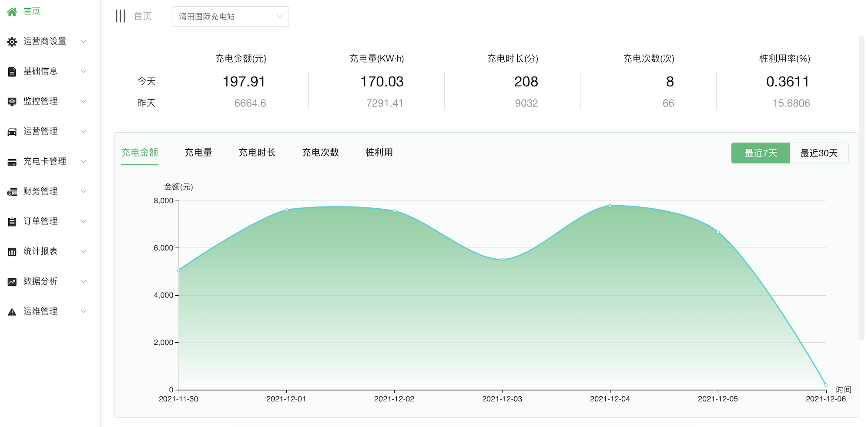Expand the 统计报表 menu chevron

coord(84,251)
